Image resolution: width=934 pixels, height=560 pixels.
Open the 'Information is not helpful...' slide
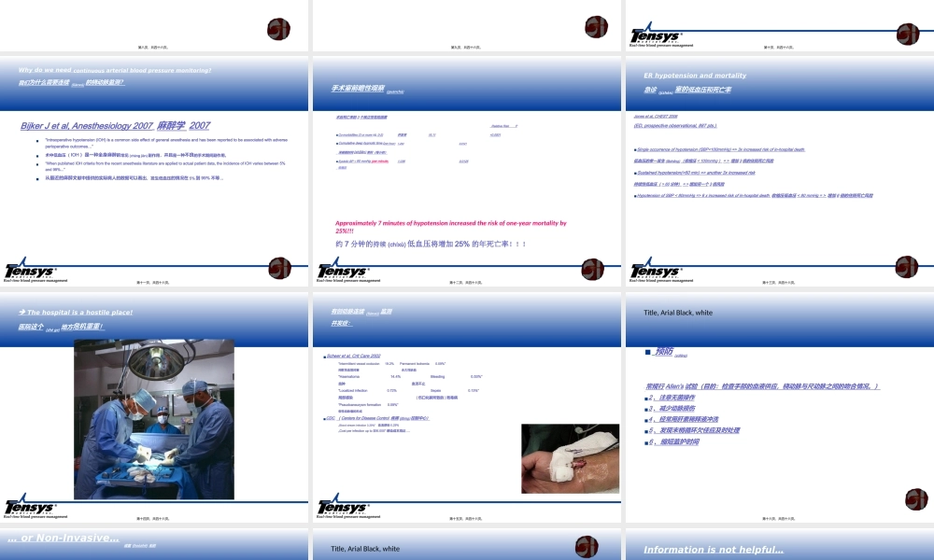(713, 550)
